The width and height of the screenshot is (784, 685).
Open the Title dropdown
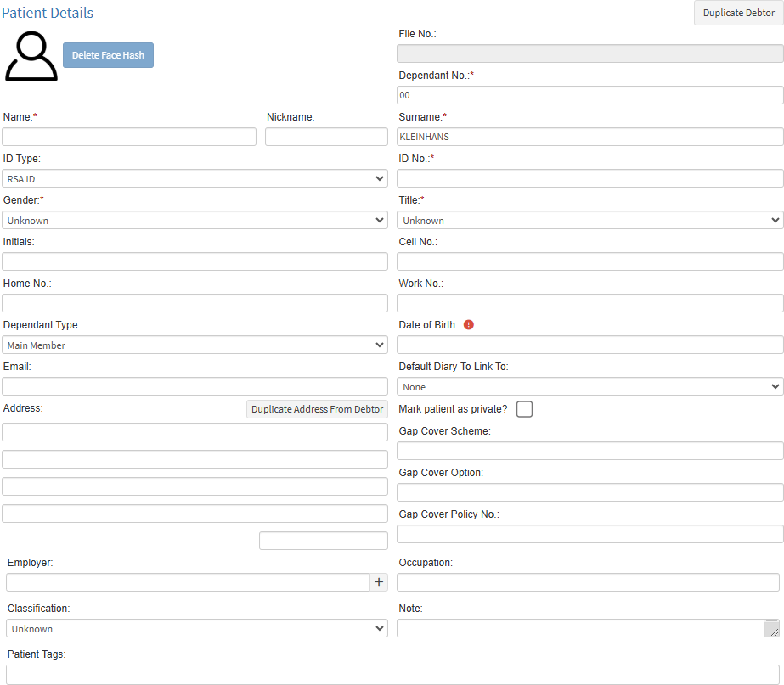(x=589, y=221)
